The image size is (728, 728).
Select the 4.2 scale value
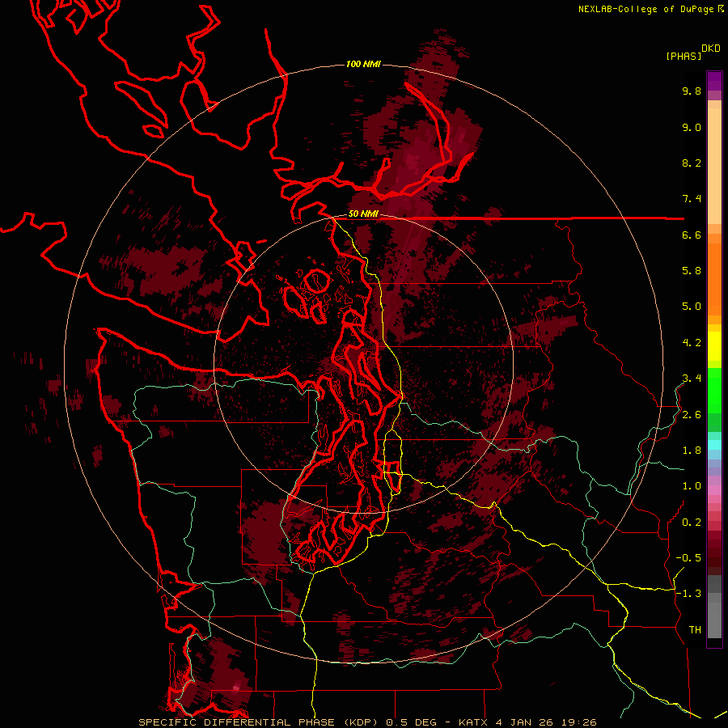(692, 343)
